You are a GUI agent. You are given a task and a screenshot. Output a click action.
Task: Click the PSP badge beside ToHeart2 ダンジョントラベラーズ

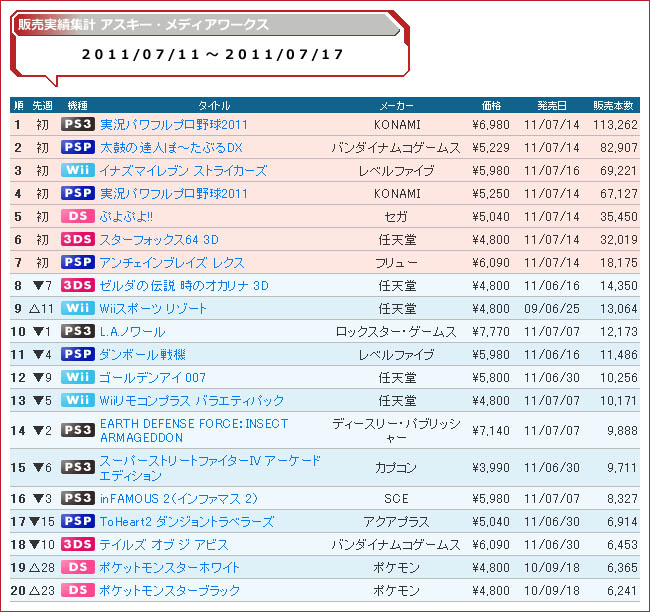(78, 521)
